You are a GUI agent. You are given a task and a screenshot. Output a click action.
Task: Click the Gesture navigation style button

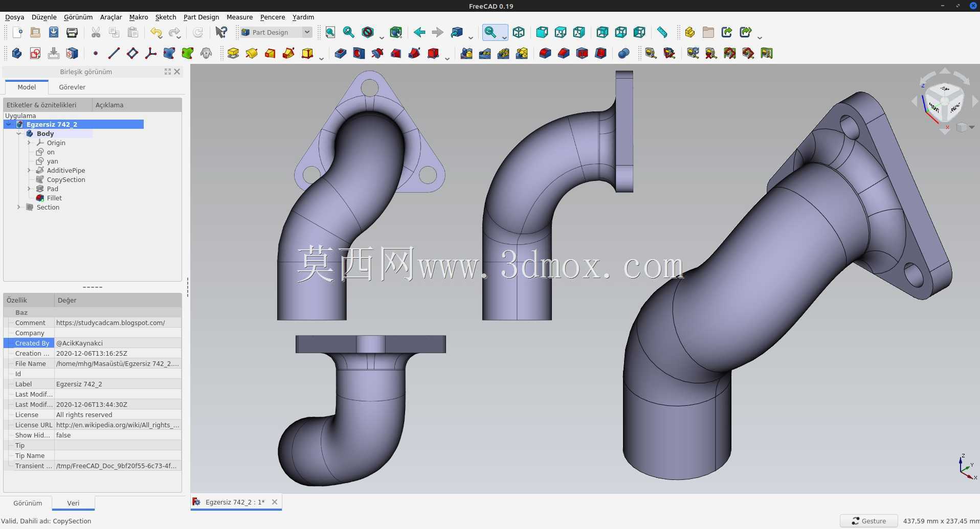coord(868,521)
